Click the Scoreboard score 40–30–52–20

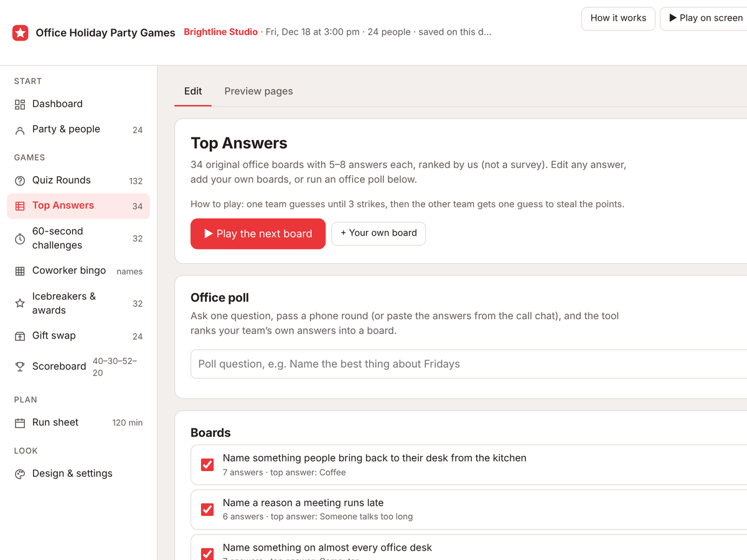click(115, 367)
